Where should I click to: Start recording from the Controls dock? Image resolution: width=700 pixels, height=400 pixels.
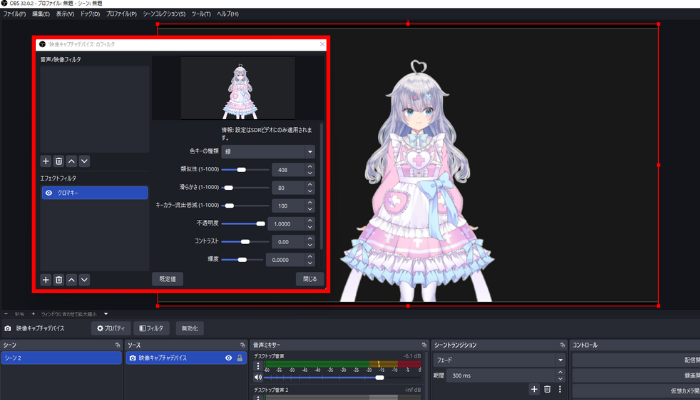(x=636, y=375)
